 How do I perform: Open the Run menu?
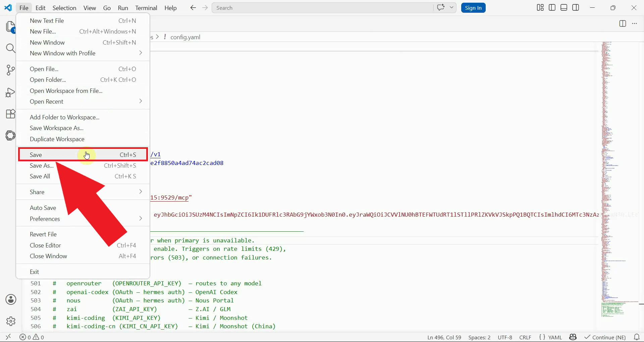click(x=123, y=8)
